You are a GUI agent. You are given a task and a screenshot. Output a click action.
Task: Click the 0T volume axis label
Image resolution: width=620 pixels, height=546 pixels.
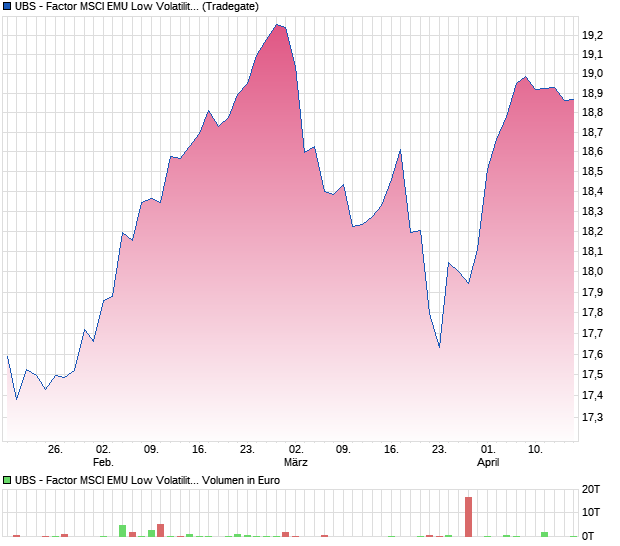click(x=588, y=536)
